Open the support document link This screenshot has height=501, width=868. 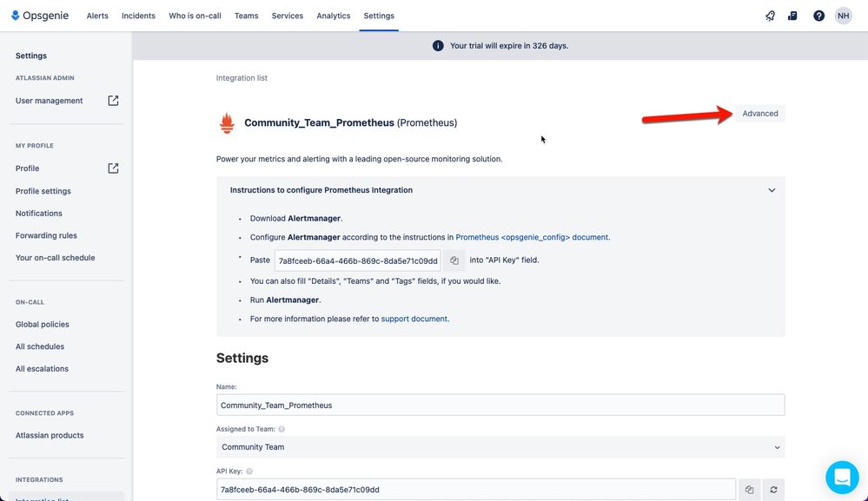click(x=414, y=319)
